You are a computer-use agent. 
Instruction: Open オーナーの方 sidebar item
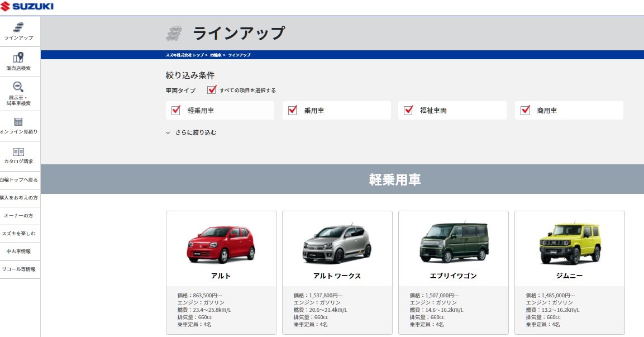(19, 216)
